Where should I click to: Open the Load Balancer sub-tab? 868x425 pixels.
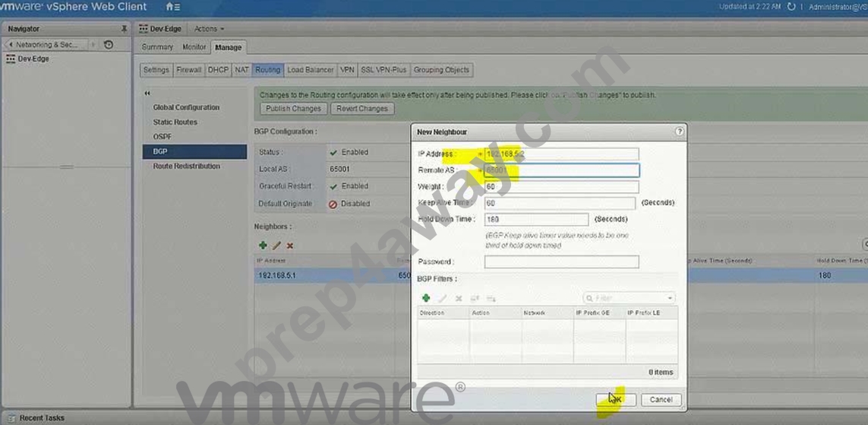coord(311,70)
